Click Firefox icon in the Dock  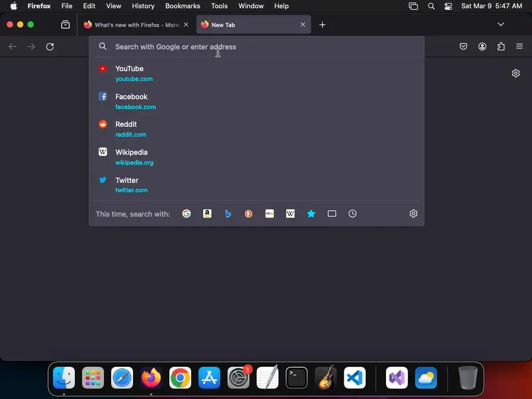[x=151, y=378]
